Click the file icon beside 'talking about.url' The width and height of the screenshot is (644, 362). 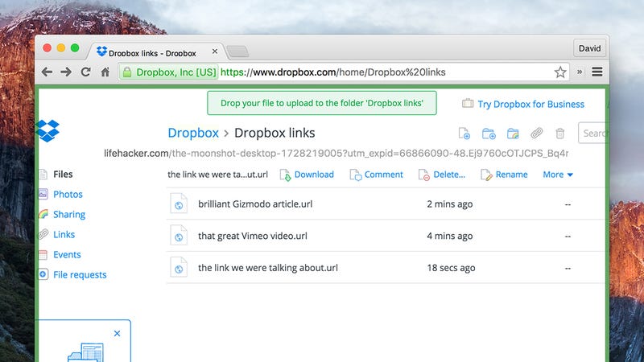[x=179, y=267]
